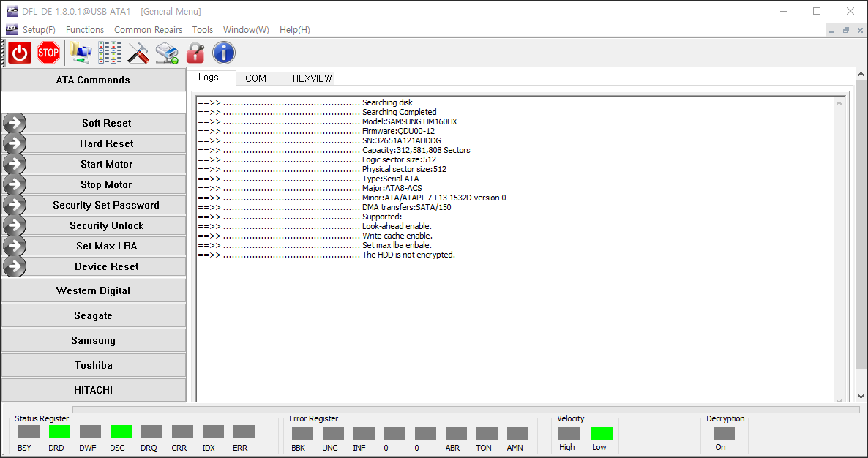Screen dimensions: 868x458
Task: Click log line The HDD is not encrypted
Action: (x=408, y=255)
